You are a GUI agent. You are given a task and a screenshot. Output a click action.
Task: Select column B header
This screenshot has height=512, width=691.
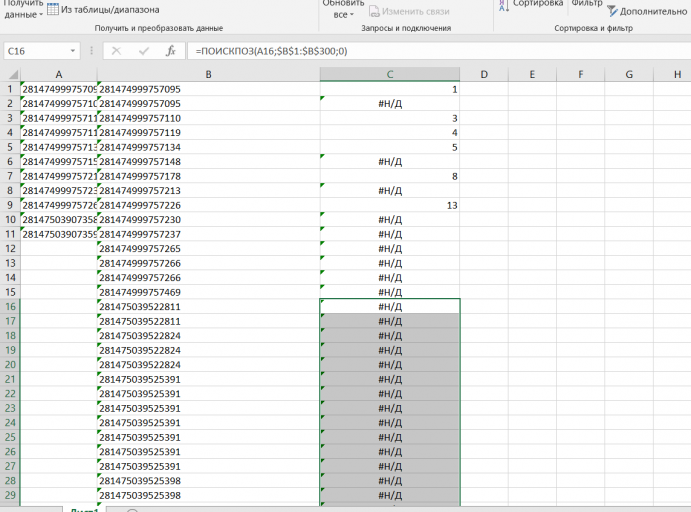(208, 74)
